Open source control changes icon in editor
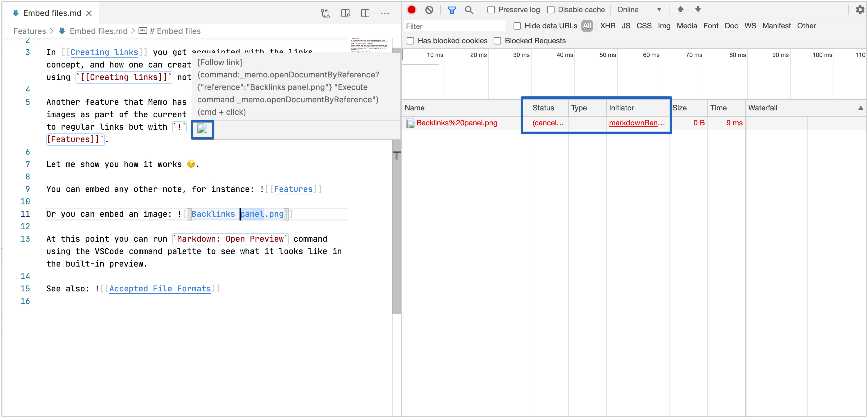Screen dimensions: 868x418 point(325,14)
